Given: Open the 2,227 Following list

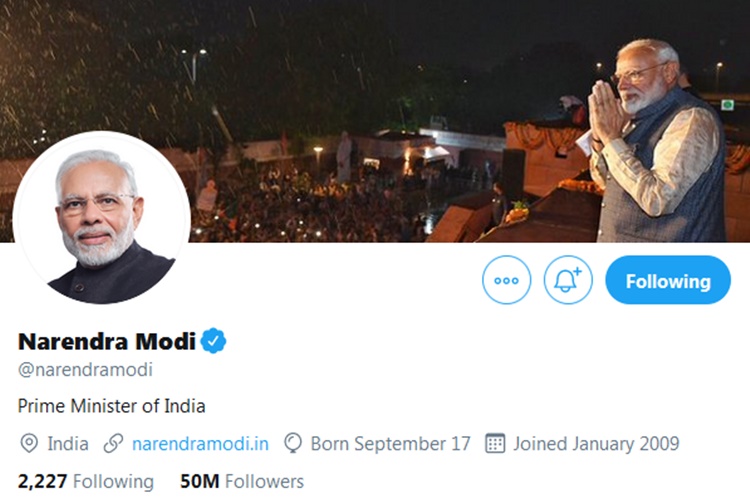Looking at the screenshot, I should (x=86, y=481).
